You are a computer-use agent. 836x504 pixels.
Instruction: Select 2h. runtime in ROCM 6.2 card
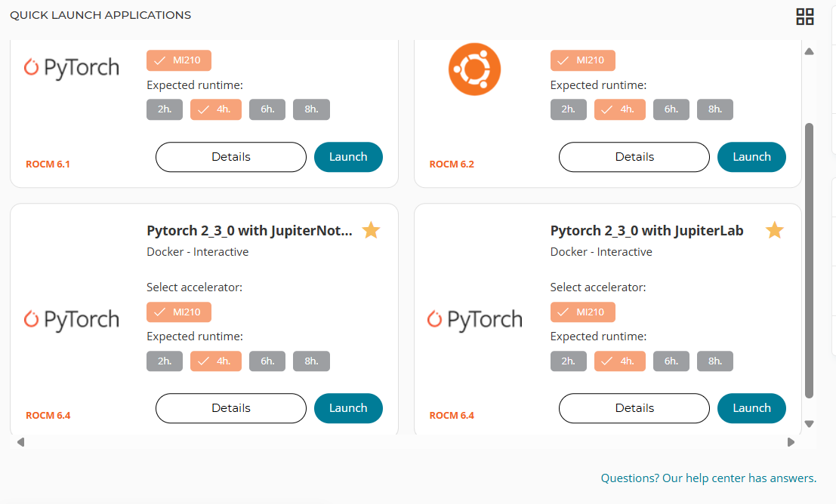pos(569,109)
